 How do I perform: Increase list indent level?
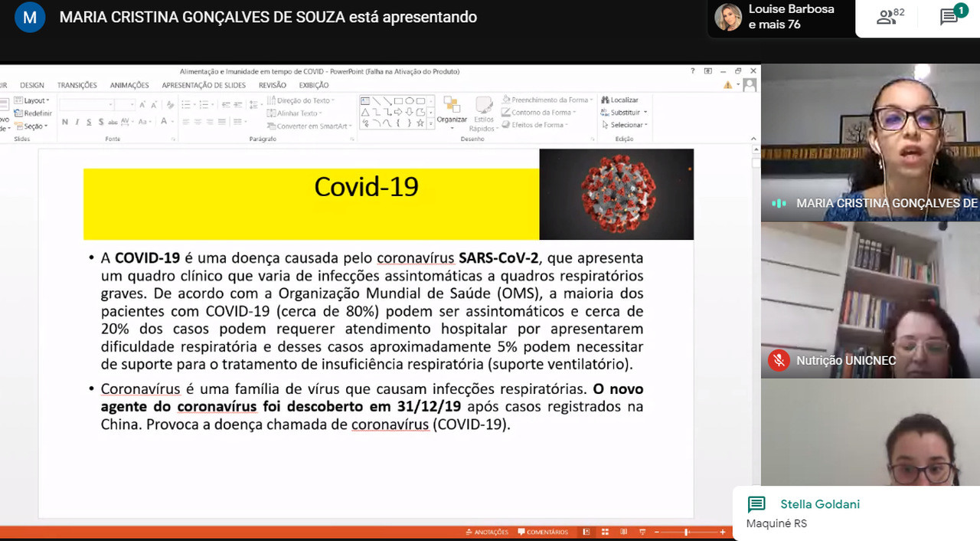pos(237,104)
